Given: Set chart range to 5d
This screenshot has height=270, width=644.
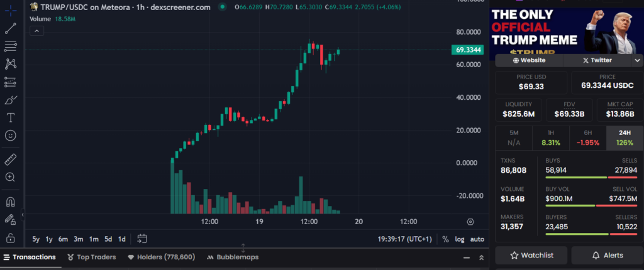Looking at the screenshot, I should [x=108, y=239].
